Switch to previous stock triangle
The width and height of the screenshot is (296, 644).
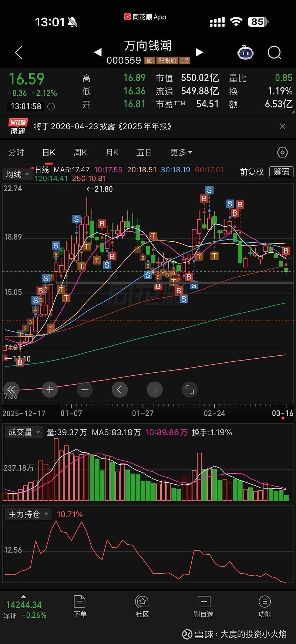coord(98,52)
